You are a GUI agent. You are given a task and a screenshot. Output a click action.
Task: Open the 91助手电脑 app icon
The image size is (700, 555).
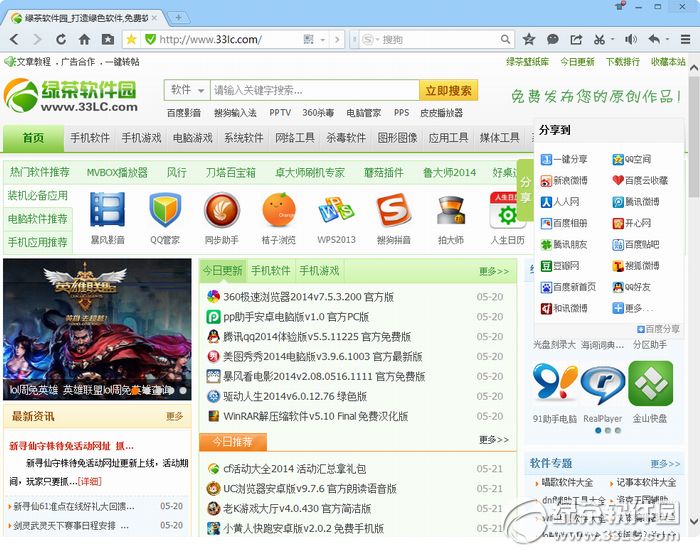(555, 383)
